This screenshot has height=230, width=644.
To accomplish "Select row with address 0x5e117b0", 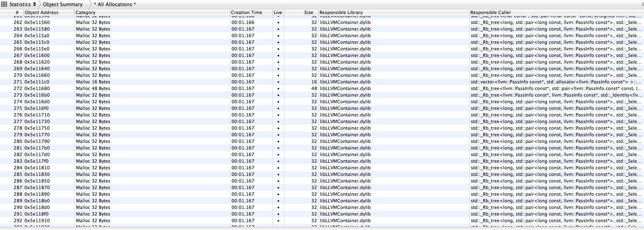I will tap(322, 148).
